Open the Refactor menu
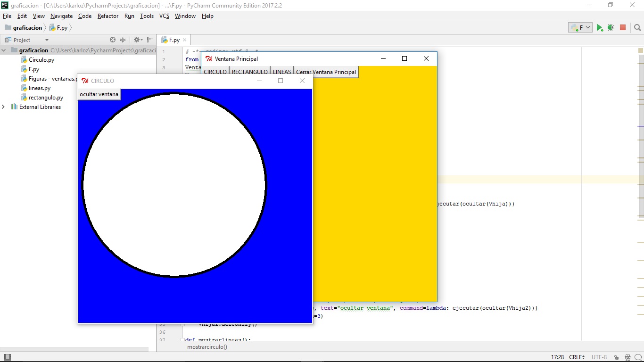The width and height of the screenshot is (644, 362). coord(108,16)
